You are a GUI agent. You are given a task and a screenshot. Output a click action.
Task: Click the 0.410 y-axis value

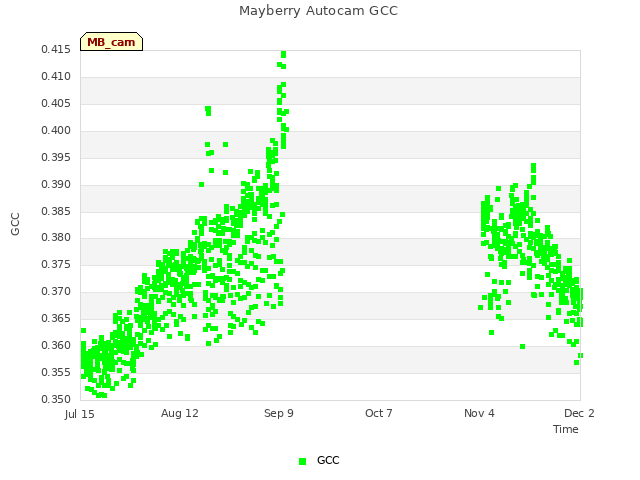[56, 76]
